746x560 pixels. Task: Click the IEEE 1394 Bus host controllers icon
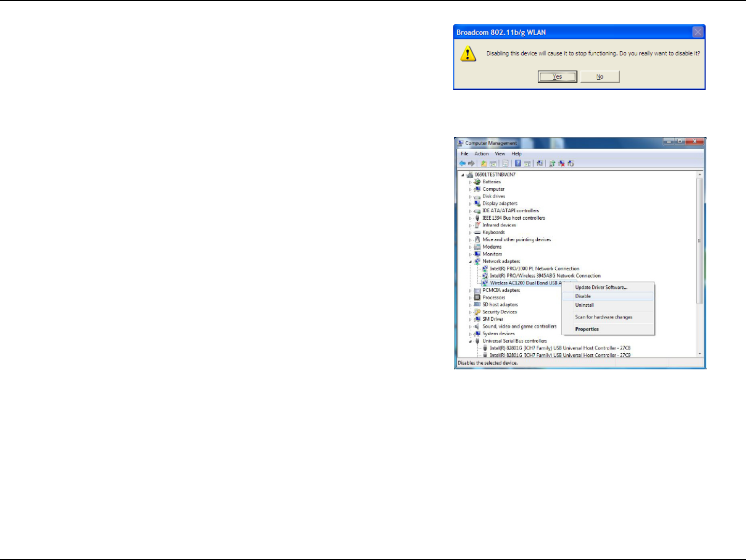coord(477,218)
